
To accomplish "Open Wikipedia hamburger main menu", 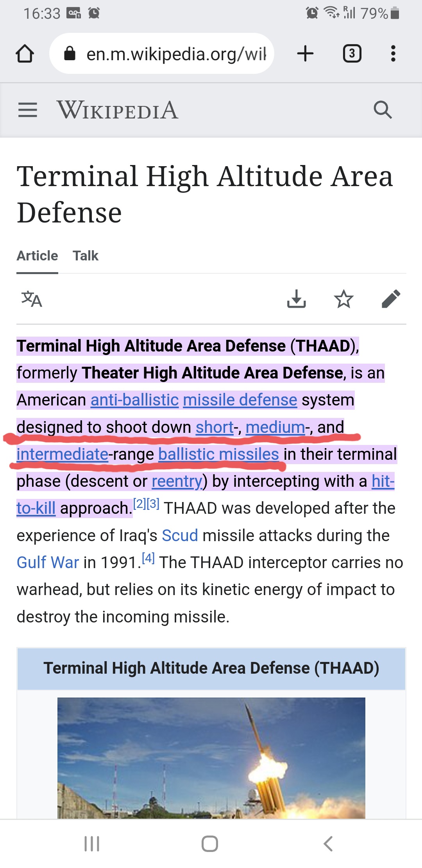I will coord(28,110).
